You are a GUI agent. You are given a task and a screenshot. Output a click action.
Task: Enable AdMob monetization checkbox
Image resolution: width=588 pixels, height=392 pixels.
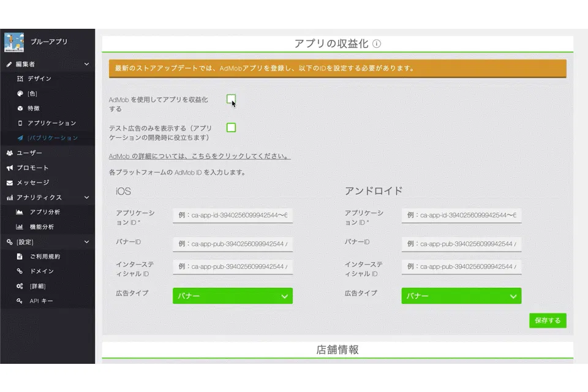tap(231, 99)
